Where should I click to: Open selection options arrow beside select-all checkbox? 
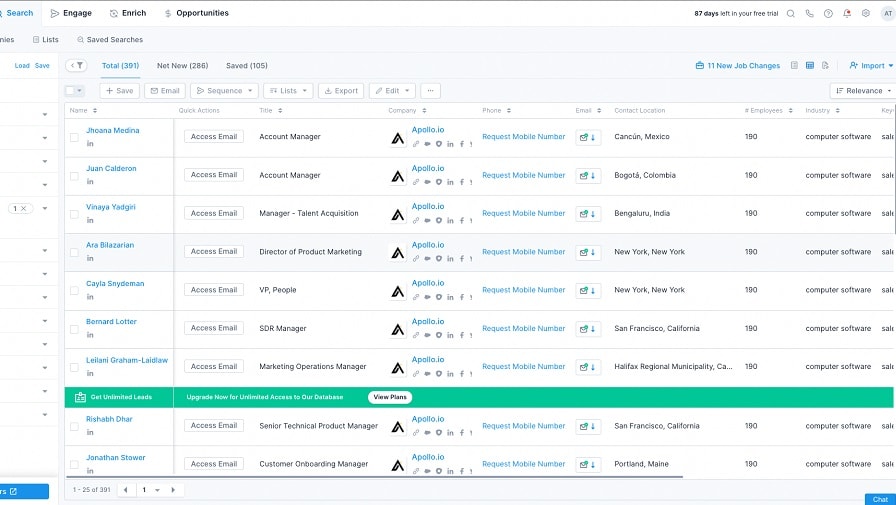point(79,91)
